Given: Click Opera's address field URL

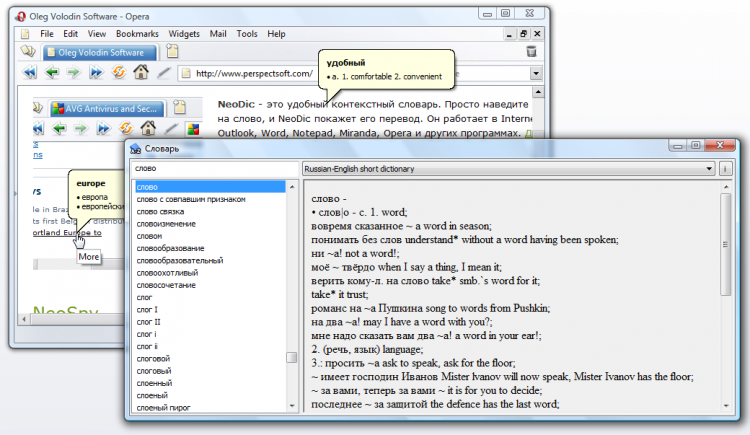Looking at the screenshot, I should click(x=254, y=73).
